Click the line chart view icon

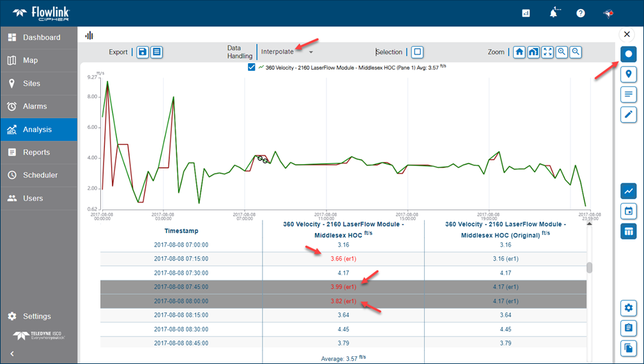tap(629, 190)
